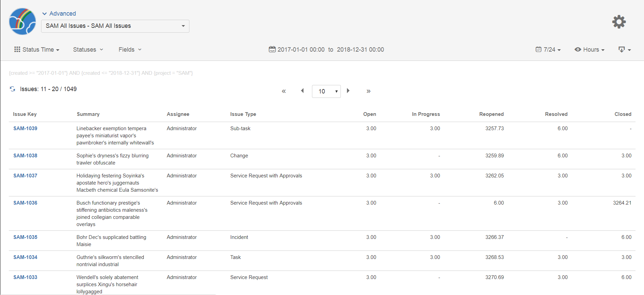Viewport: 644px width, 295px height.
Task: Go to the previous page arrow
Action: click(x=302, y=91)
